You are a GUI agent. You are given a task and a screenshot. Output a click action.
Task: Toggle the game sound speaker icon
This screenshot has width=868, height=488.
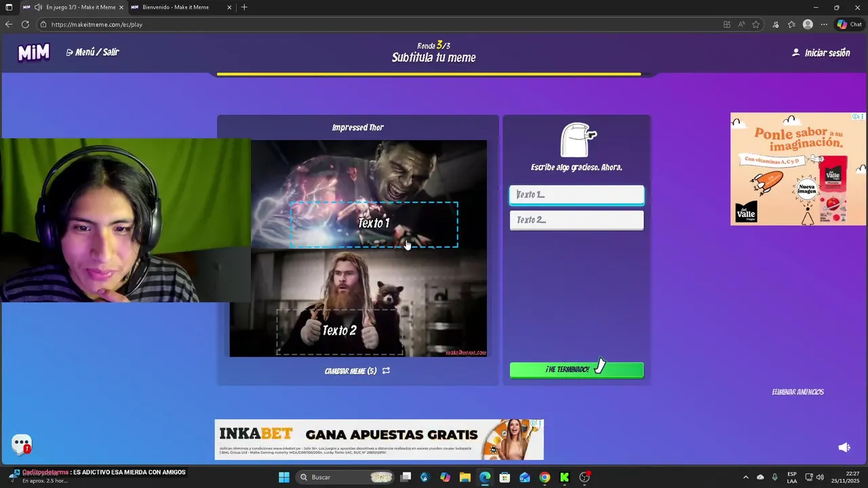pos(844,447)
